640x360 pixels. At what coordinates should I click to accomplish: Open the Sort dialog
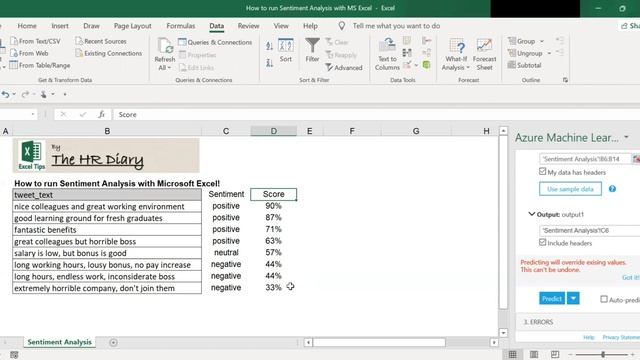[x=286, y=50]
